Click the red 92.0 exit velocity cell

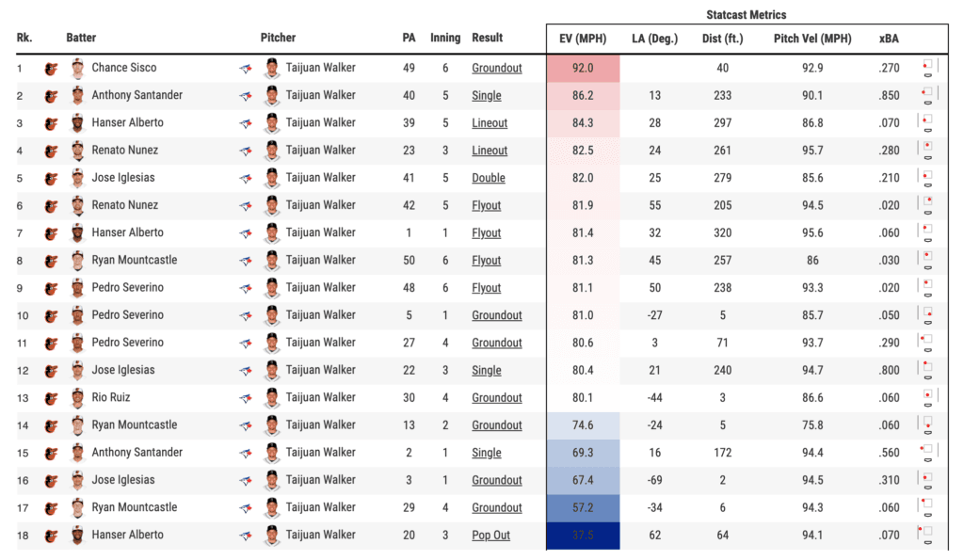tap(583, 69)
